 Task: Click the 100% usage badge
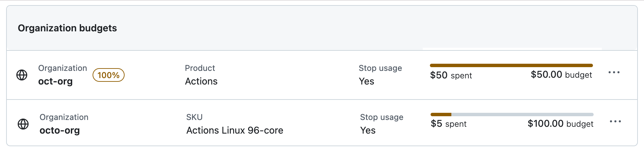[108, 75]
